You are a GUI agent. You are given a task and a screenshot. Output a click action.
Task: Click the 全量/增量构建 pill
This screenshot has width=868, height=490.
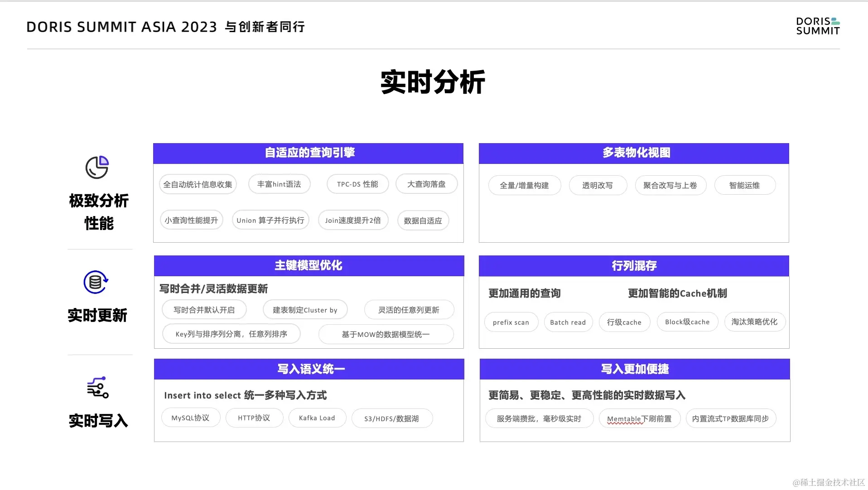coord(525,185)
